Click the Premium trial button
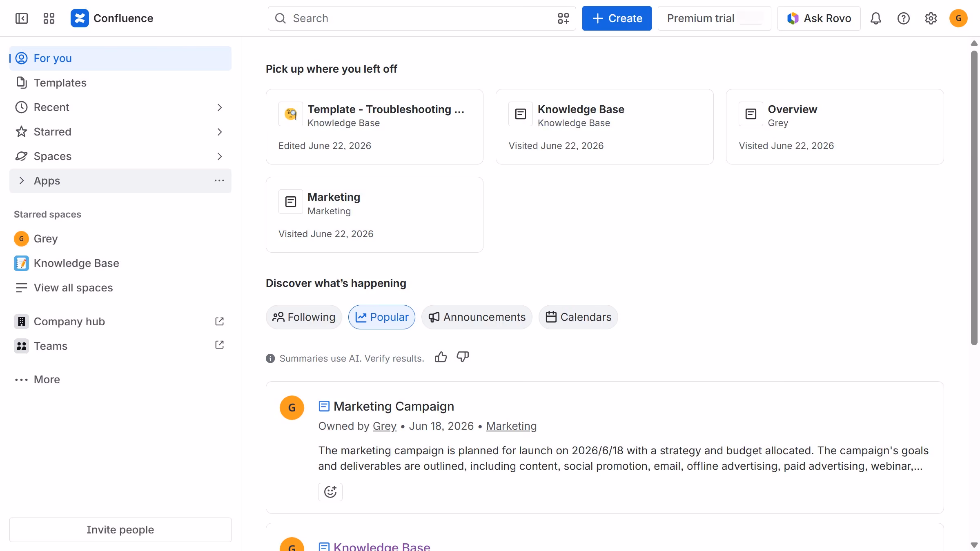 (x=715, y=18)
